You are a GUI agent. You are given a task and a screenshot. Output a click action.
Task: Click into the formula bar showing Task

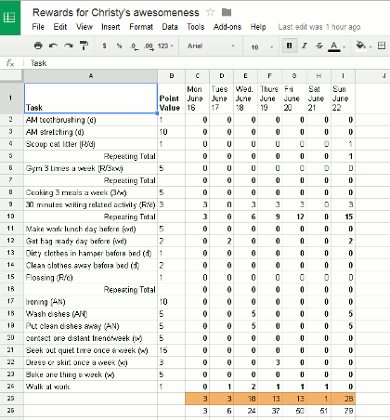click(207, 63)
